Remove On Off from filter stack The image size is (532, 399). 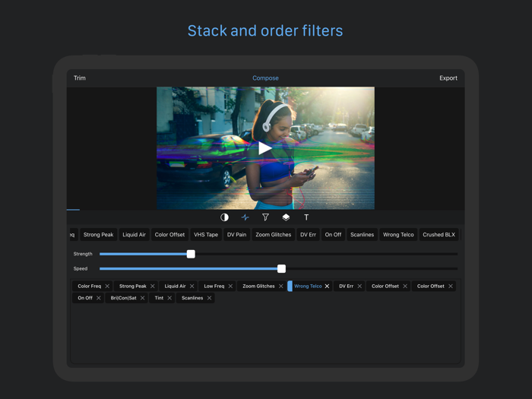(x=98, y=298)
